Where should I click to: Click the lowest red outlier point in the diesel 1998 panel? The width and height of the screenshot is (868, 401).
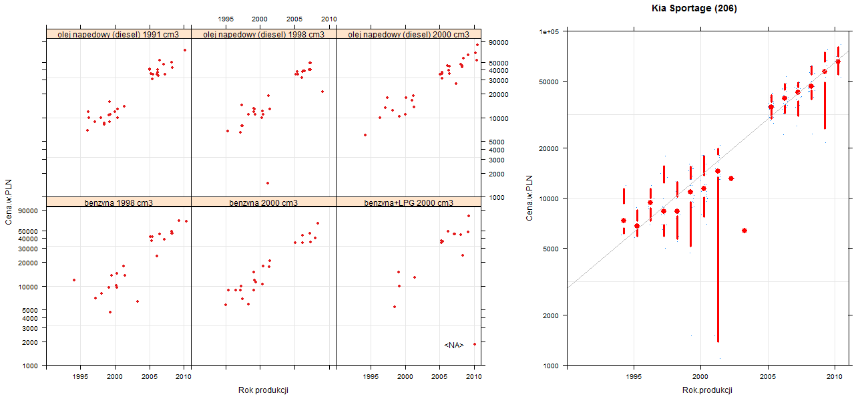268,183
